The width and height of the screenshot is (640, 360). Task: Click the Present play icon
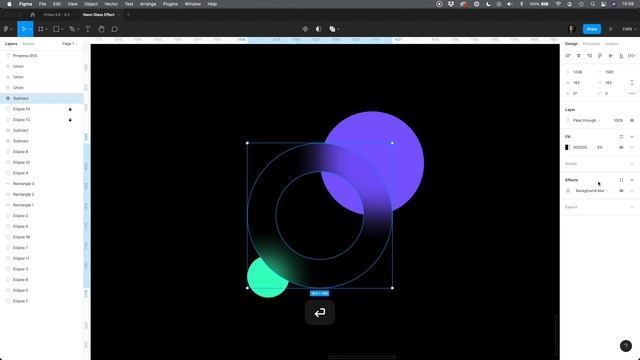[611, 29]
